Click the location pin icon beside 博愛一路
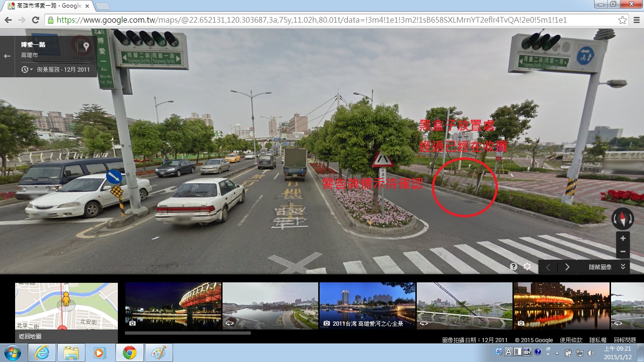This screenshot has height=362, width=644. click(x=86, y=47)
